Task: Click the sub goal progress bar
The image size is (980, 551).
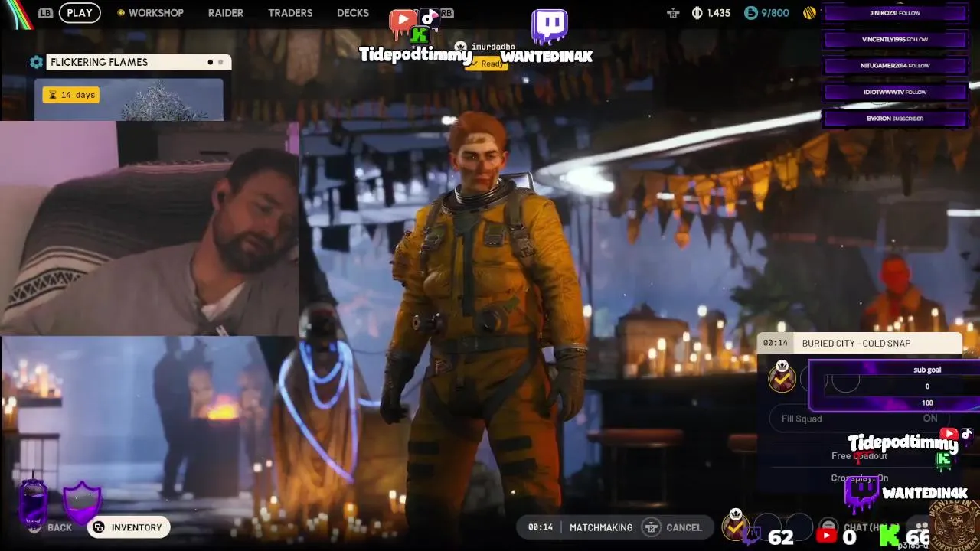Action: 894,386
